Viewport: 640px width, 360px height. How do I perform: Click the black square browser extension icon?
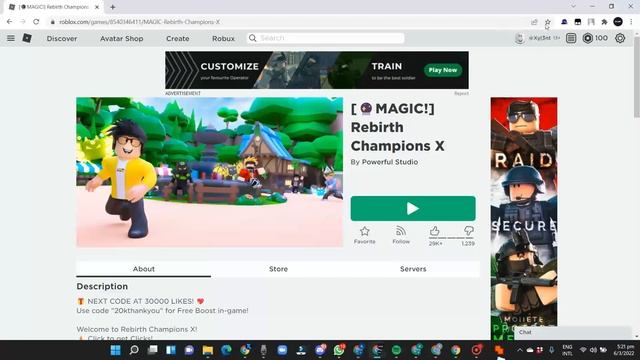coord(578,22)
